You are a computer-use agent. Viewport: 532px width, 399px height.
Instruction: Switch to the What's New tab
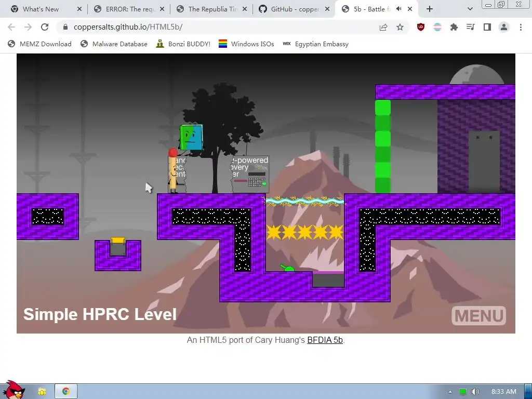41,9
